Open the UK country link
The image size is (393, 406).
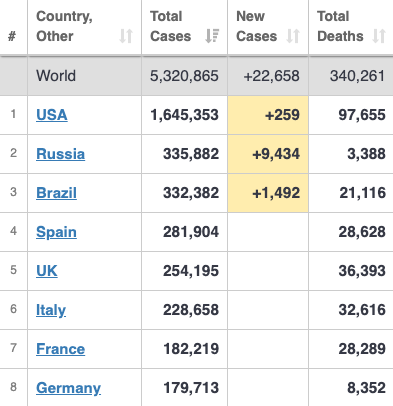pyautogui.click(x=47, y=271)
